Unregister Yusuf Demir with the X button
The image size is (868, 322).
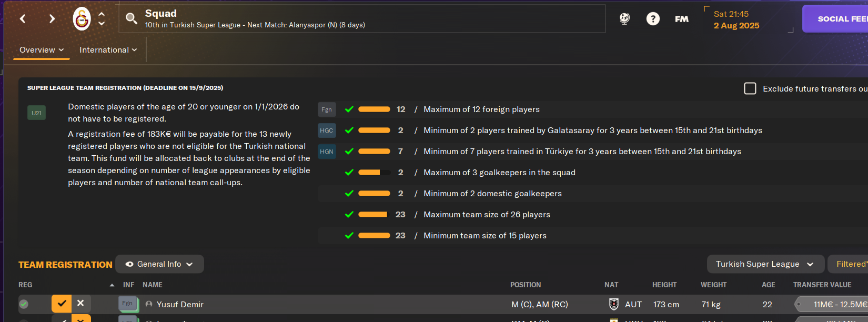80,303
